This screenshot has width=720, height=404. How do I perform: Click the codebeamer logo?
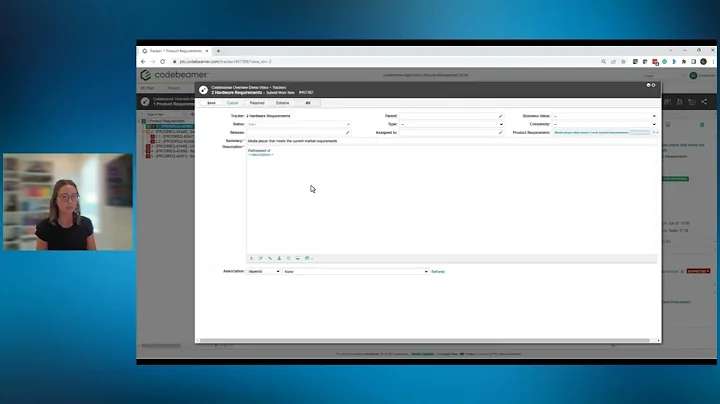coord(174,75)
